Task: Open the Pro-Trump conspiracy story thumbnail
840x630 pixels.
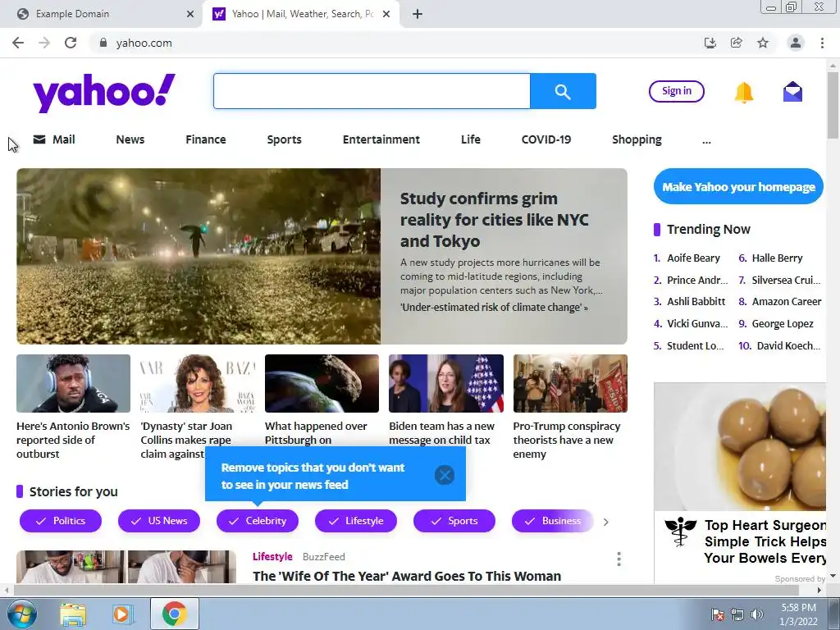Action: pyautogui.click(x=570, y=384)
